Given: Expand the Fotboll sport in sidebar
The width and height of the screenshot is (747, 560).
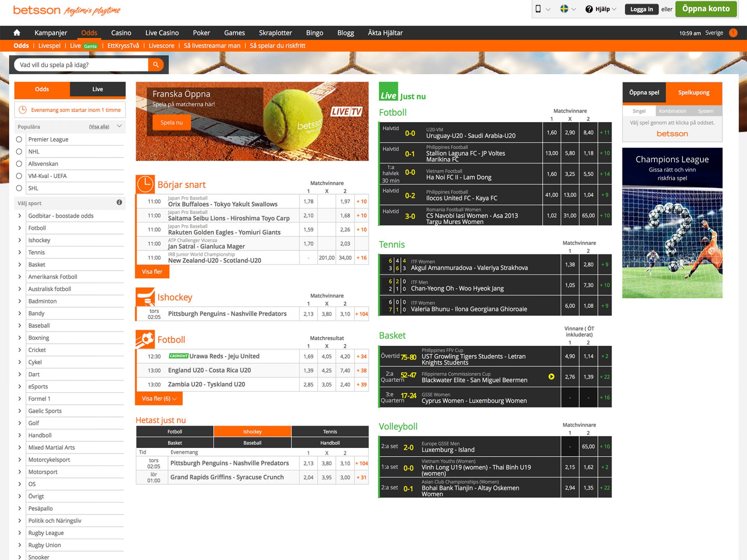Looking at the screenshot, I should point(19,228).
